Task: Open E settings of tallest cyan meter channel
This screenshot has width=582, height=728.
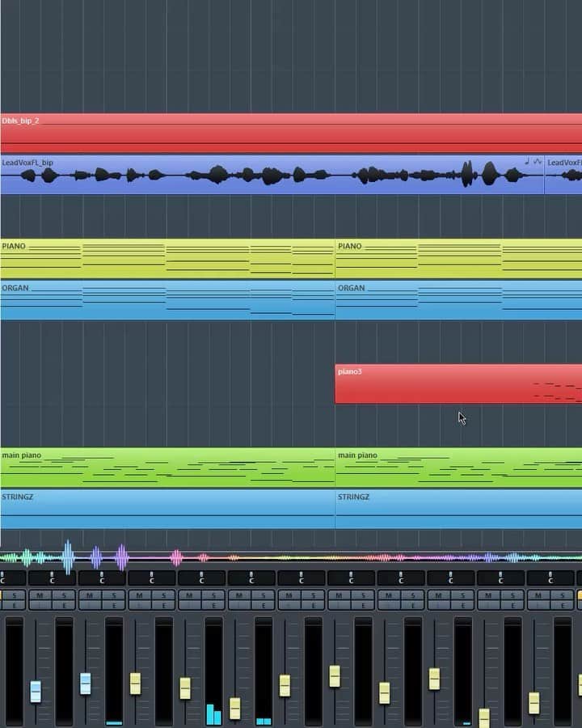Action: pos(213,605)
